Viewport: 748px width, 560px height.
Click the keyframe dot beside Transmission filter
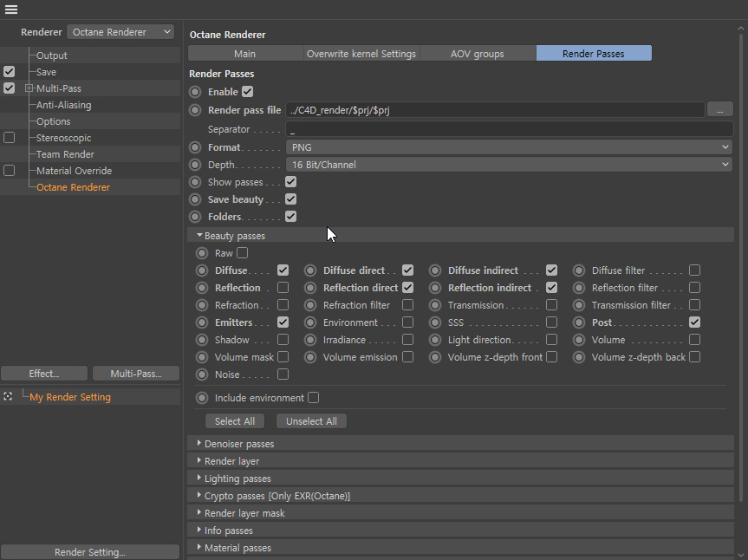[579, 305]
